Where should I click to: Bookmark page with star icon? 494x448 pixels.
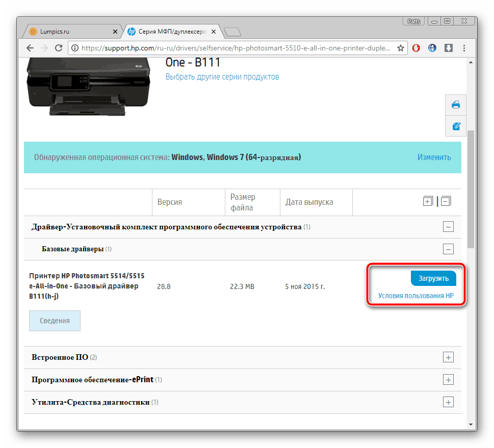[401, 48]
